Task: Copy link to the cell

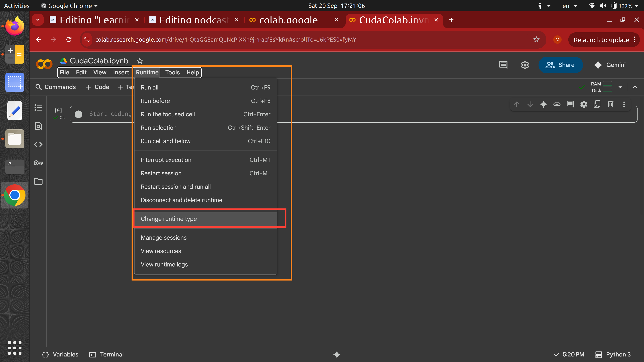Action: coord(557,104)
